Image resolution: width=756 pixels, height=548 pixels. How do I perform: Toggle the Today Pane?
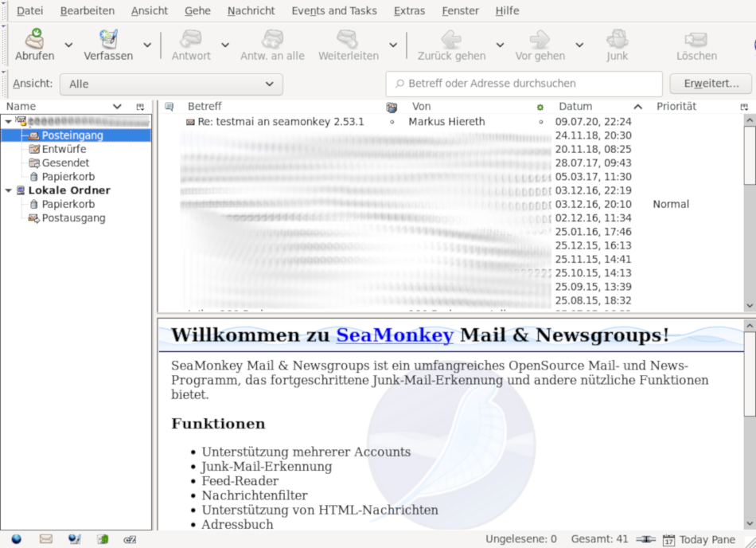(x=699, y=539)
